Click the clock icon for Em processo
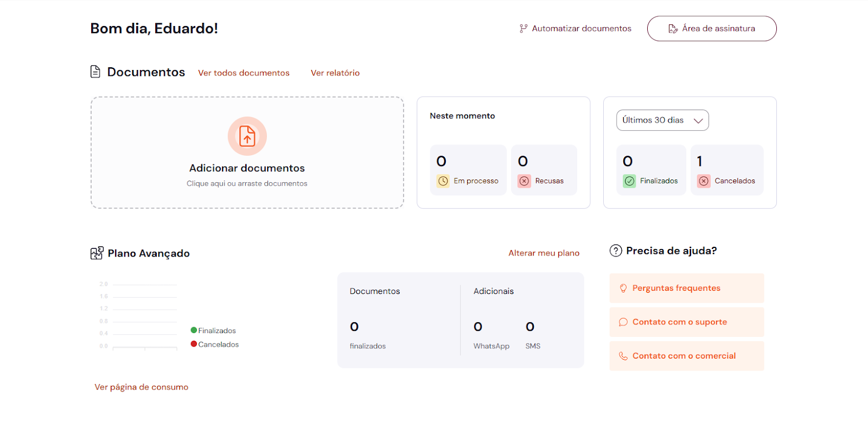Viewport: 868px width, 428px height. 443,181
